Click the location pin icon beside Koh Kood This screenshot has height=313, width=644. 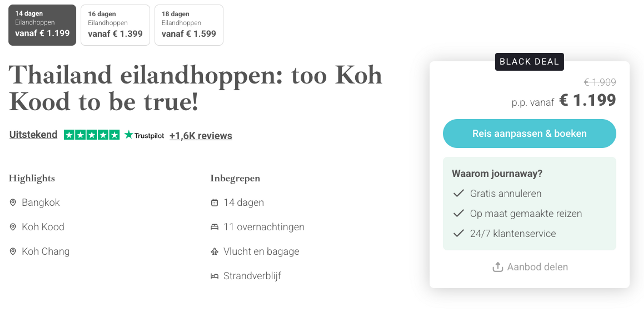click(13, 227)
